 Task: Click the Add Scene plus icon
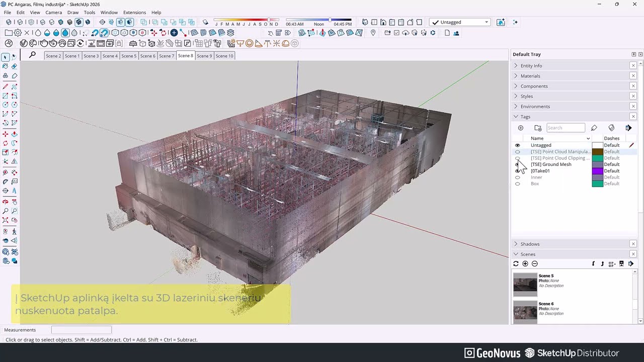tap(525, 263)
